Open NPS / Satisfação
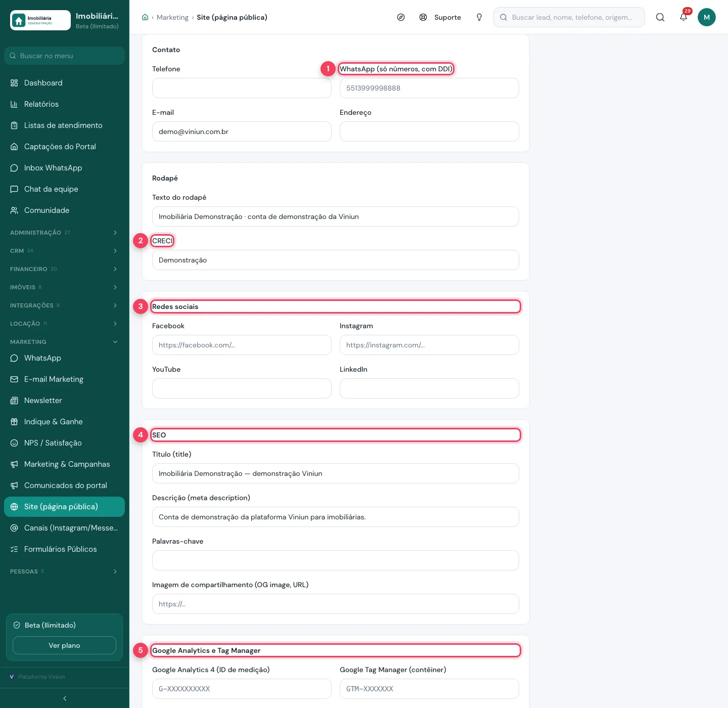The width and height of the screenshot is (728, 708). pyautogui.click(x=64, y=443)
